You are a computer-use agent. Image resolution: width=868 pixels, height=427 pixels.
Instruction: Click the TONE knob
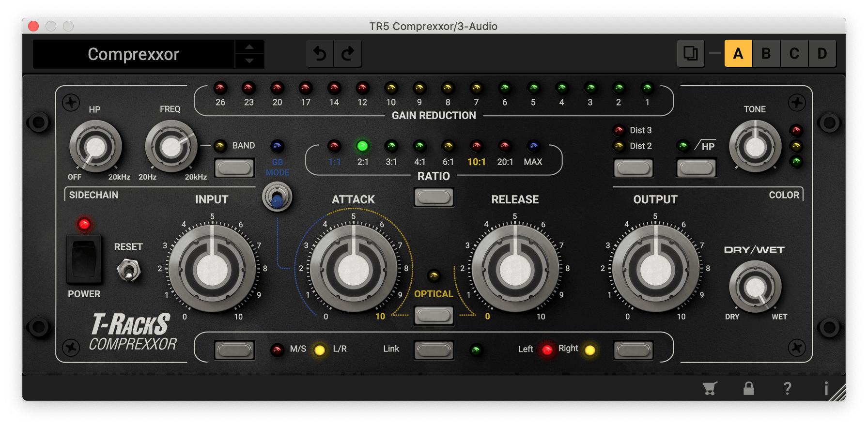755,147
